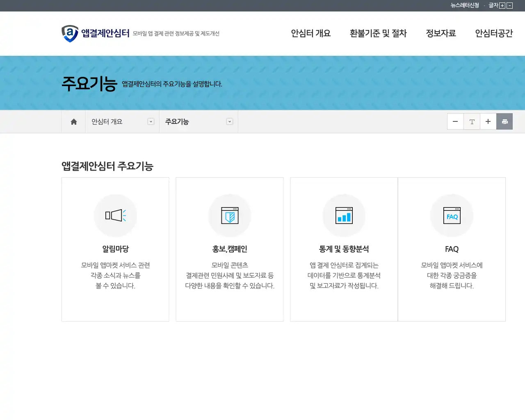Click the 주요기능 banner heading

[89, 84]
